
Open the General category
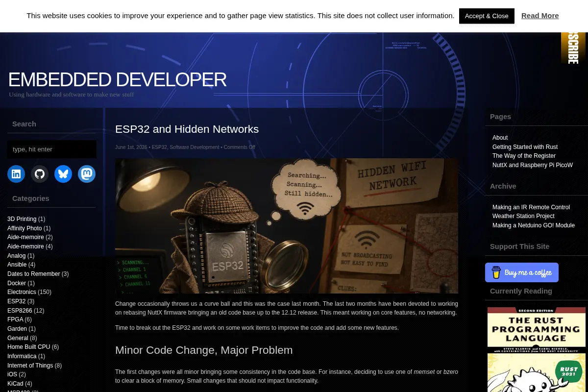coord(18,338)
